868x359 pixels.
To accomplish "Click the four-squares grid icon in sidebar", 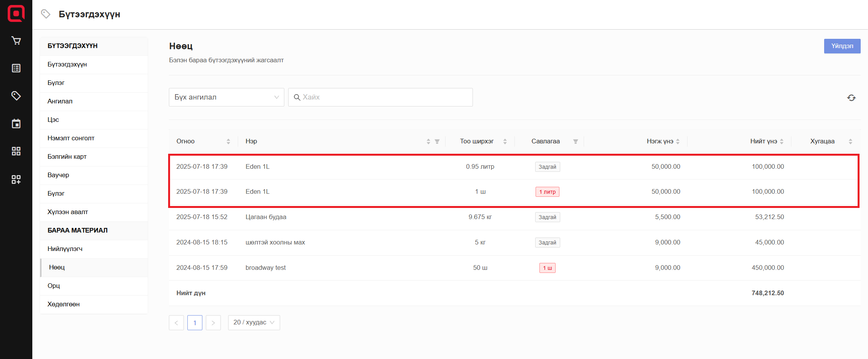I will tap(16, 151).
